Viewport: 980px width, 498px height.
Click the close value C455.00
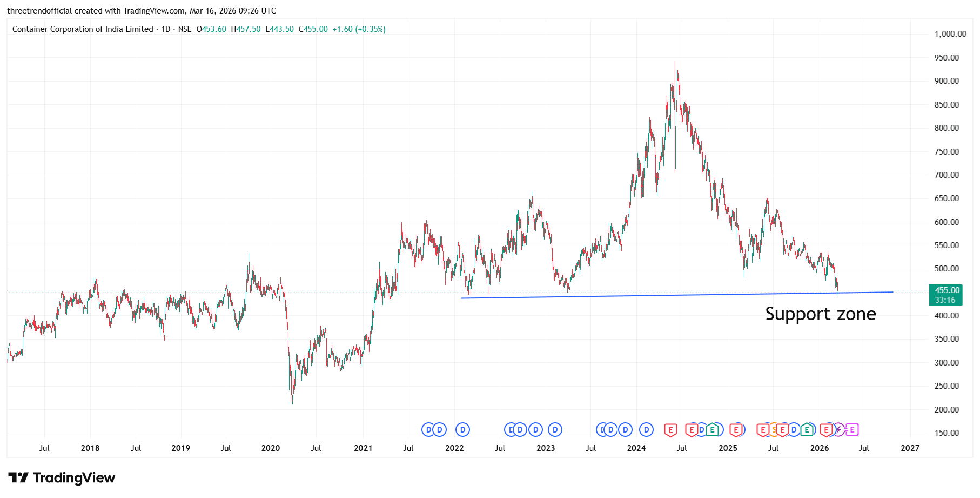coord(313,29)
